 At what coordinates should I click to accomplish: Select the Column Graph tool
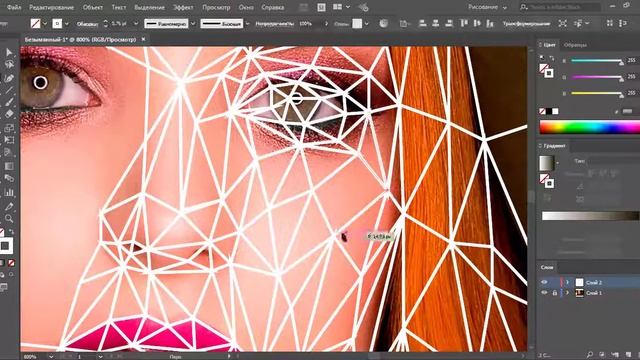(9, 192)
